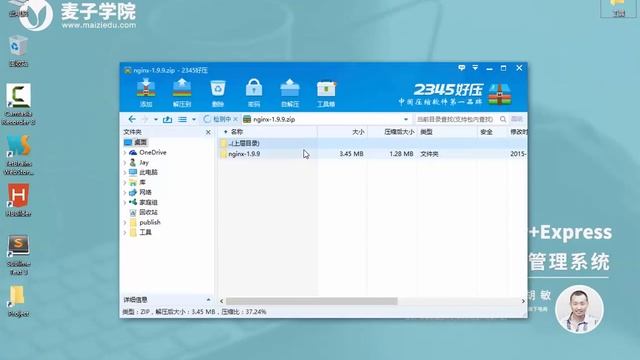
Task: Click the 1.28 MB compressed size cell
Action: click(401, 154)
